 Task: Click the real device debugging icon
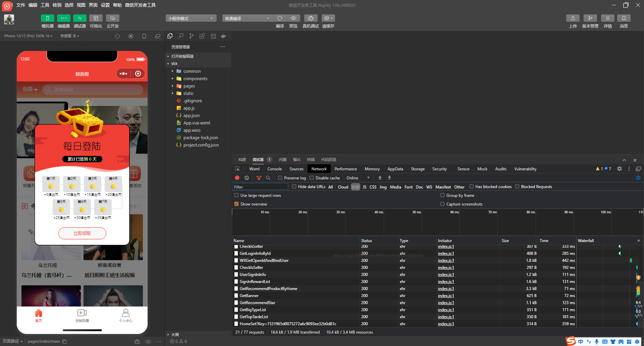click(x=311, y=18)
